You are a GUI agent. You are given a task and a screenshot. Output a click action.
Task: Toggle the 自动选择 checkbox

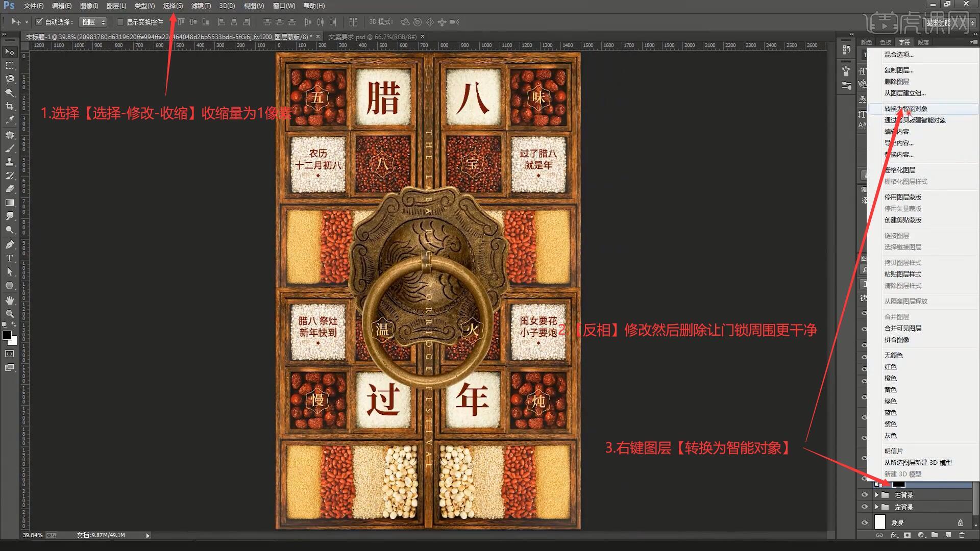click(x=39, y=22)
